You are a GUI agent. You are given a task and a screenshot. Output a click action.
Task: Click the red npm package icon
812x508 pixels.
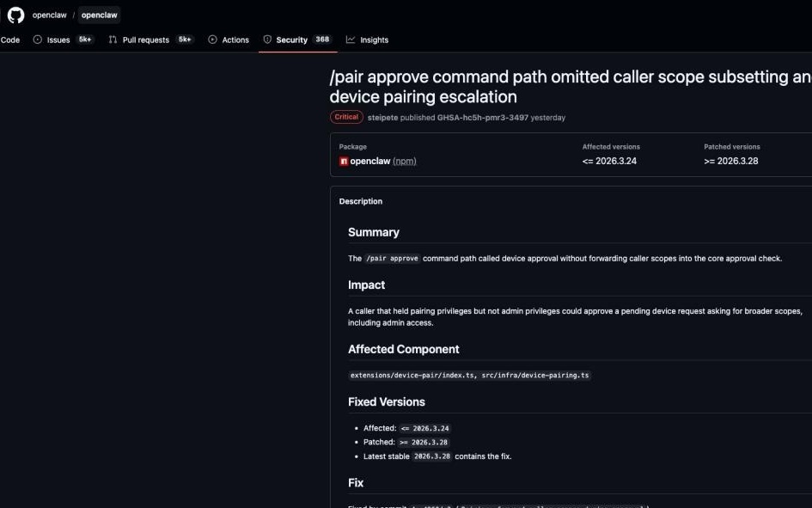tap(344, 161)
